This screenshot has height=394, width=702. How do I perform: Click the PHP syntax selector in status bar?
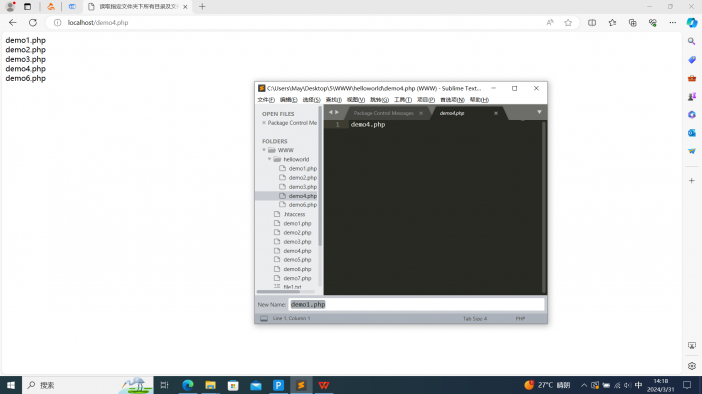tap(520, 319)
